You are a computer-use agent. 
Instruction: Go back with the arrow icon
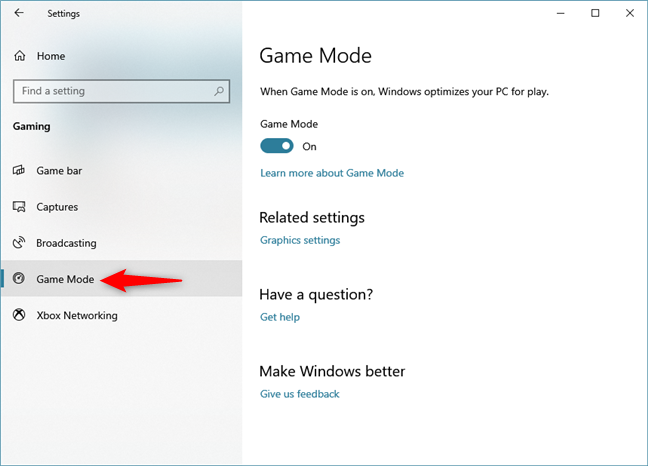click(19, 13)
